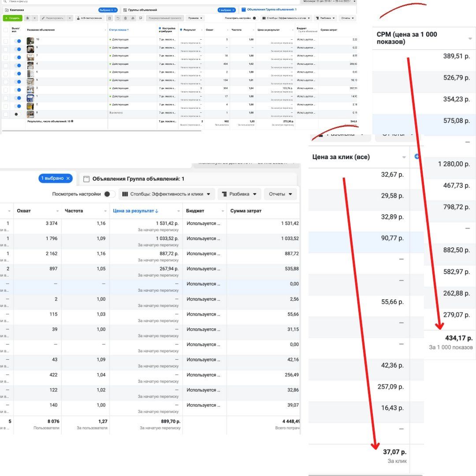Sort by the Цена за результат column header

pyautogui.click(x=136, y=211)
